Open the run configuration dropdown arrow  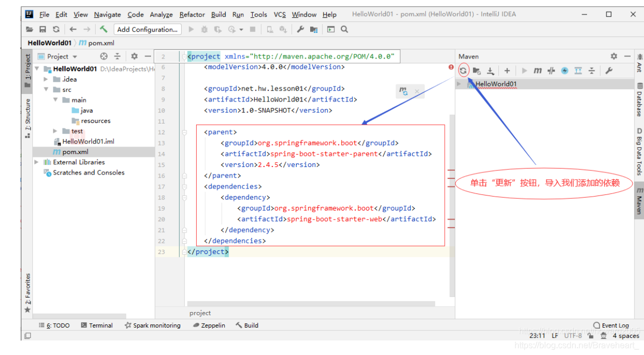(x=241, y=30)
